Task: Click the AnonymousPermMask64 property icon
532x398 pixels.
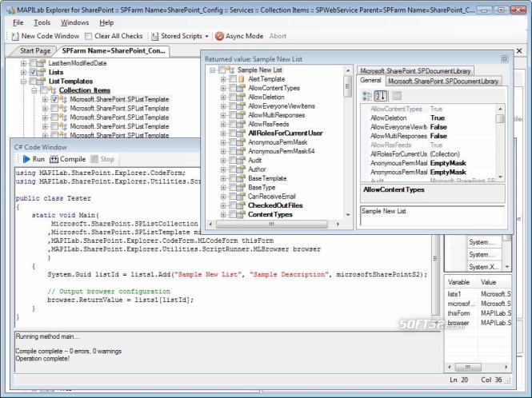Action: (x=242, y=151)
